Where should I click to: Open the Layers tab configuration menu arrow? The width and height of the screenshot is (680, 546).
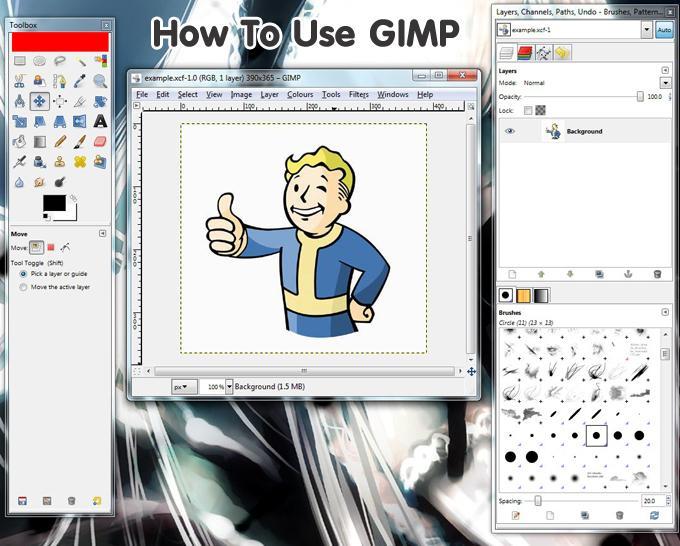point(665,70)
